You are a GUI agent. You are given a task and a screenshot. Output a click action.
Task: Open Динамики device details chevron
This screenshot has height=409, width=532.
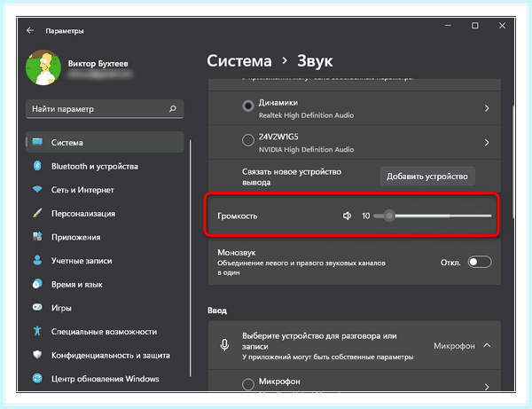click(487, 108)
